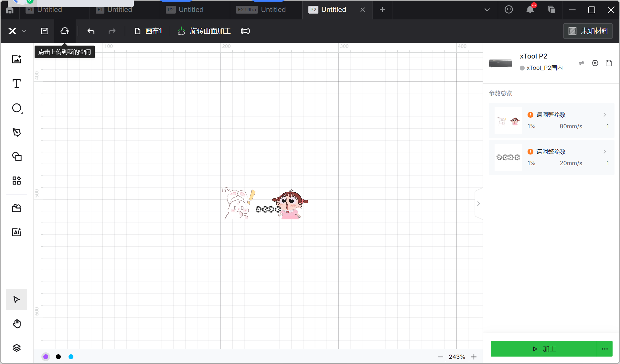620x364 pixels.
Task: Open the 画布1 canvas tab
Action: 148,31
